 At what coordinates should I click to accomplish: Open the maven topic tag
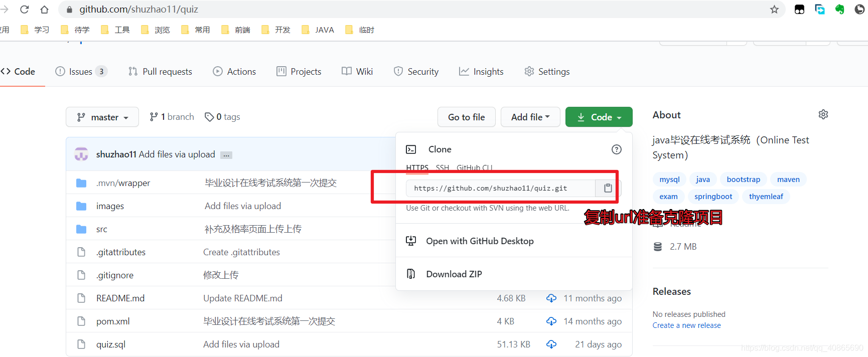point(788,180)
